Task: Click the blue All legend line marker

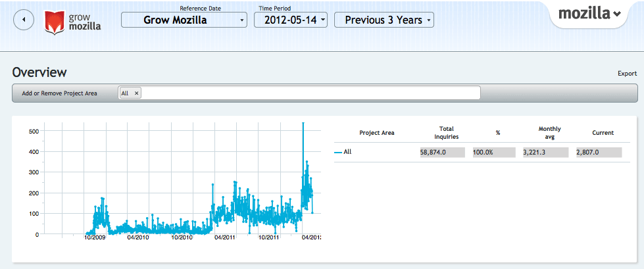Action: point(338,152)
